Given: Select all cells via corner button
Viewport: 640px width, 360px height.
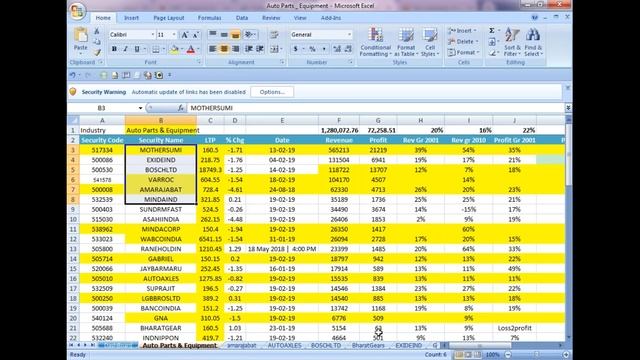Looking at the screenshot, I should [x=73, y=120].
